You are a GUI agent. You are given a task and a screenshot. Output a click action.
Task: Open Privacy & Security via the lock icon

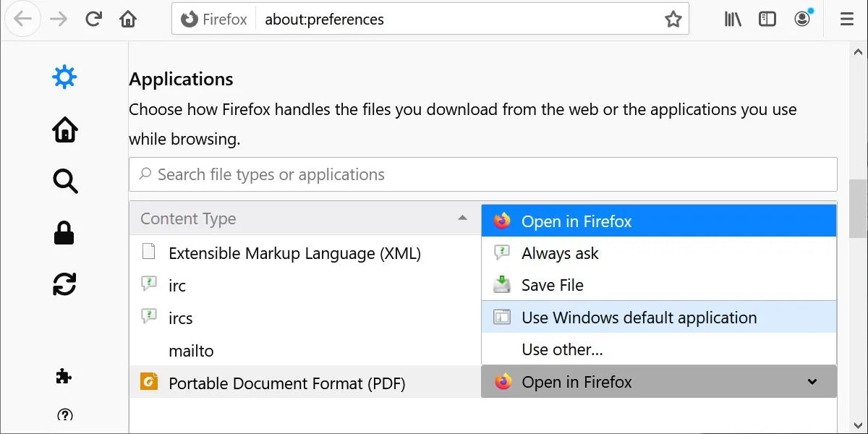65,232
